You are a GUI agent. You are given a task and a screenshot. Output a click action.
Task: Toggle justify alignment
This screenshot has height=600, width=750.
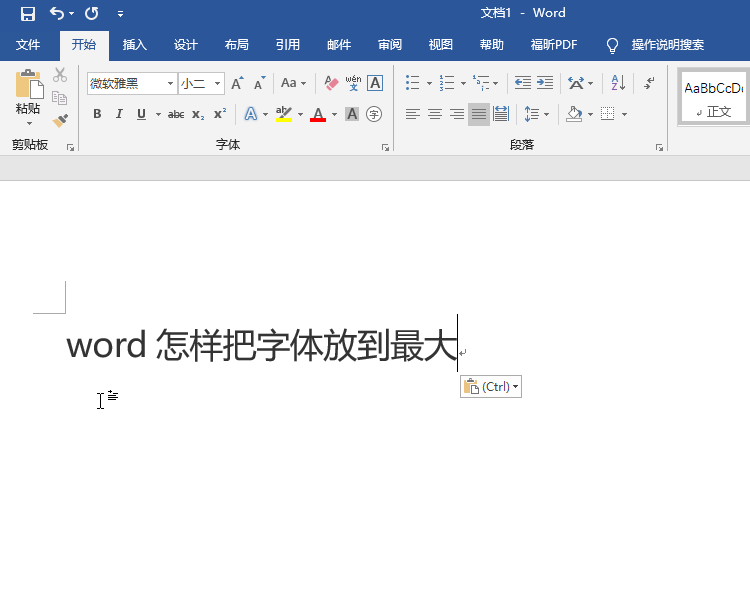coord(479,114)
